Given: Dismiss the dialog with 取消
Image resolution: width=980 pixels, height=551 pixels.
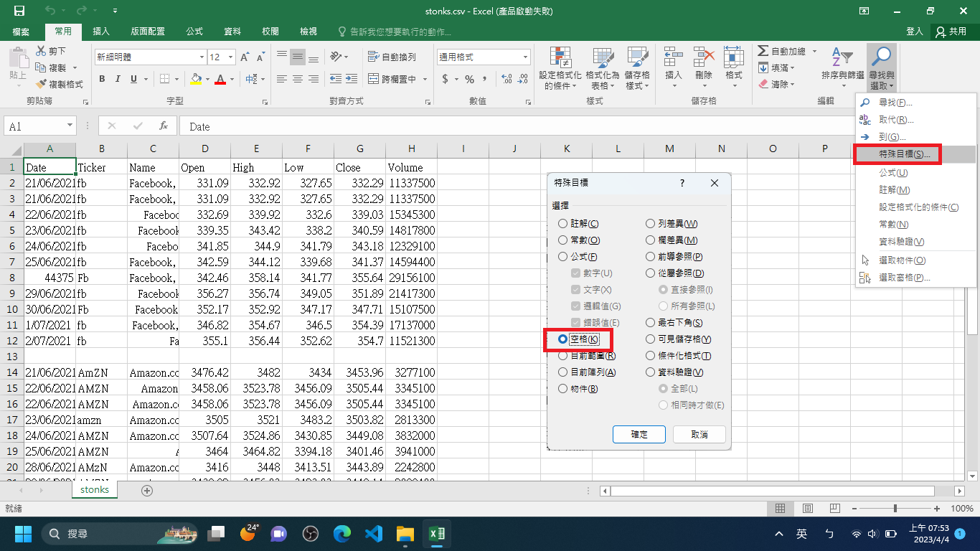Looking at the screenshot, I should pyautogui.click(x=699, y=434).
